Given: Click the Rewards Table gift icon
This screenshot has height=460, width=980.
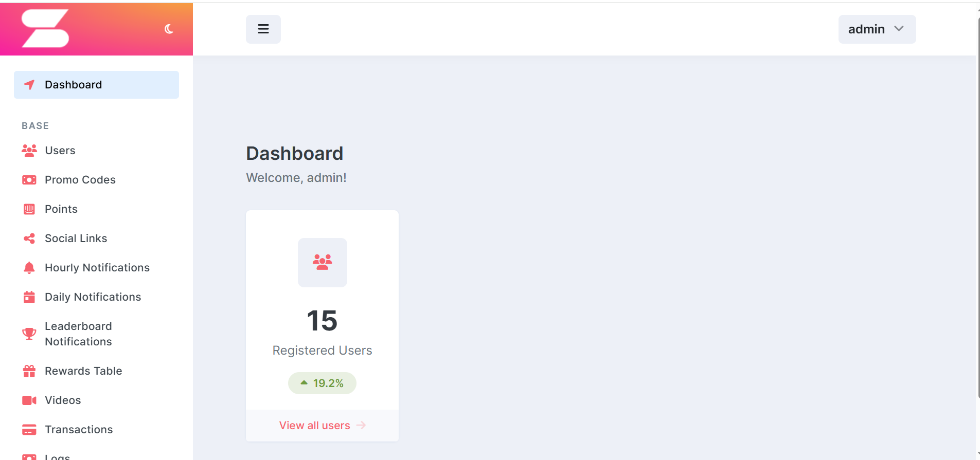Looking at the screenshot, I should (29, 371).
